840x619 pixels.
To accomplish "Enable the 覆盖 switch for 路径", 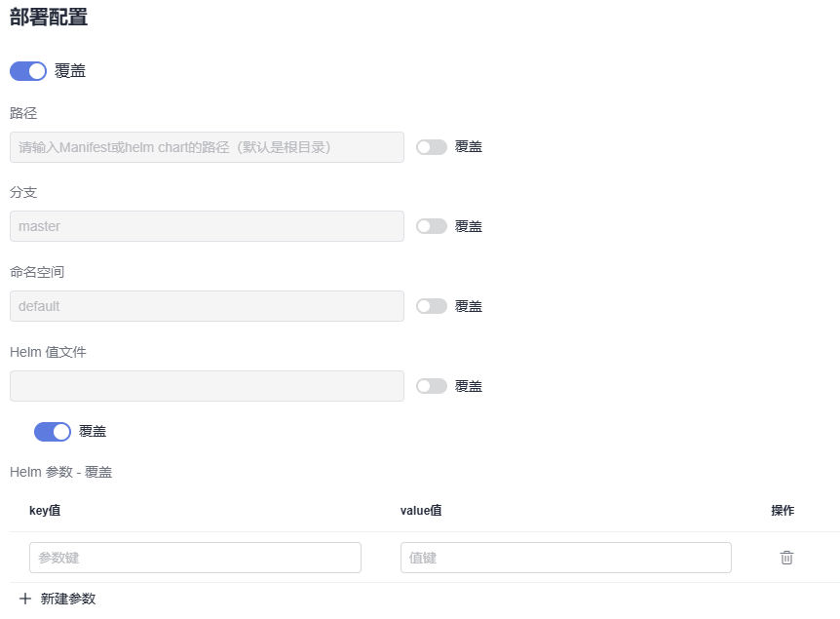I will pyautogui.click(x=432, y=147).
